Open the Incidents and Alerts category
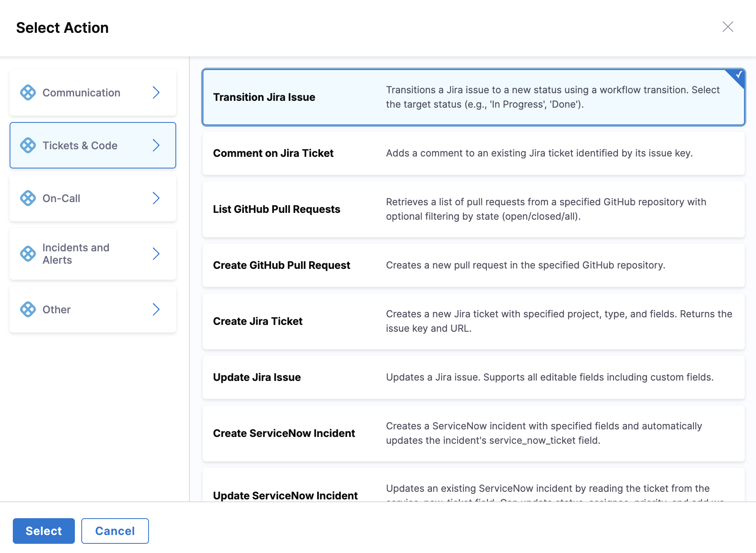This screenshot has width=756, height=553. (93, 254)
